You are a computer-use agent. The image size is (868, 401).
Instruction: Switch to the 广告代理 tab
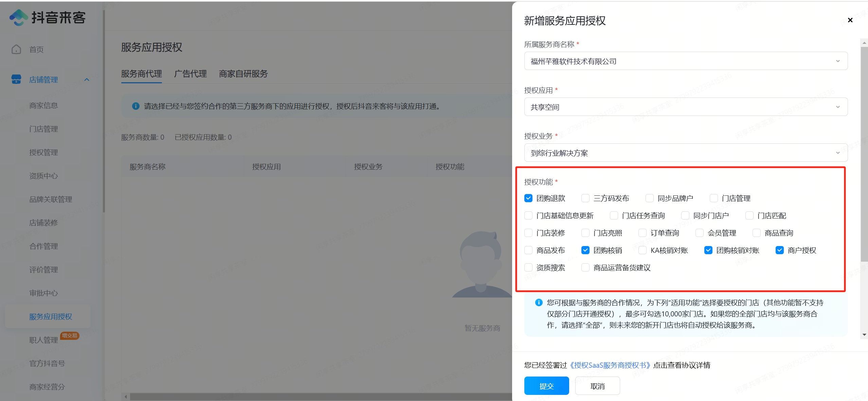(191, 74)
